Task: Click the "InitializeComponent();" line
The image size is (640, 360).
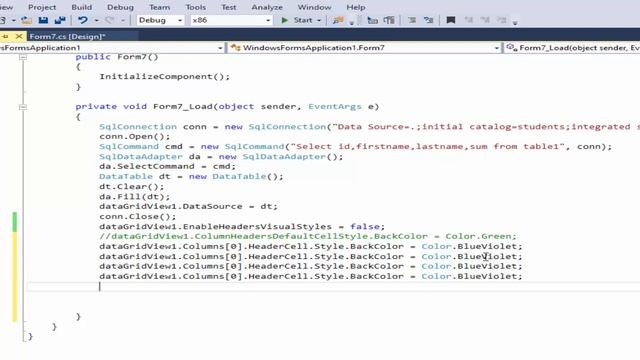Action: [x=164, y=77]
